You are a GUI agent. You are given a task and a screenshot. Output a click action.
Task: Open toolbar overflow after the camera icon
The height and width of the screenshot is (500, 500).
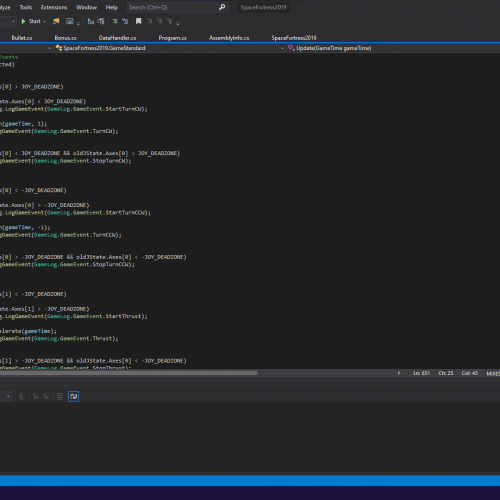(x=78, y=23)
